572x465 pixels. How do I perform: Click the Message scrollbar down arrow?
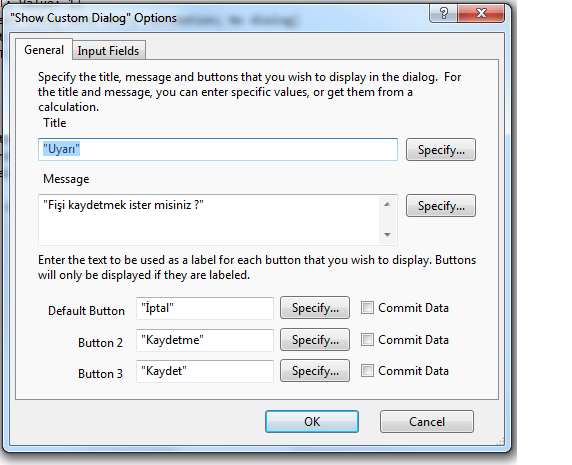point(387,235)
